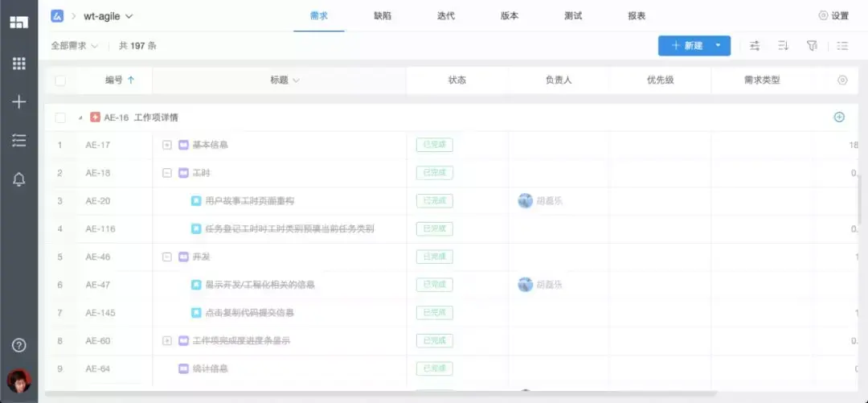The width and height of the screenshot is (868, 403).
Task: Open notifications bell
Action: point(18,179)
